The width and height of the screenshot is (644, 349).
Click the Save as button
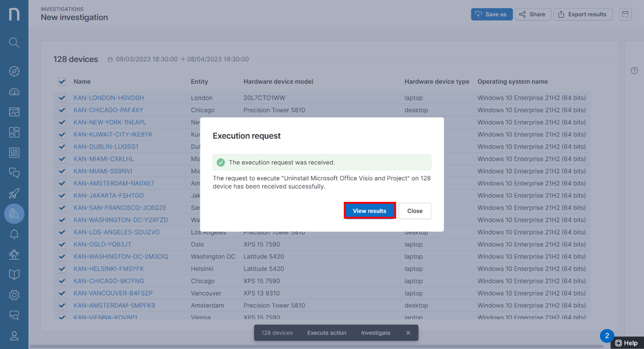[491, 14]
